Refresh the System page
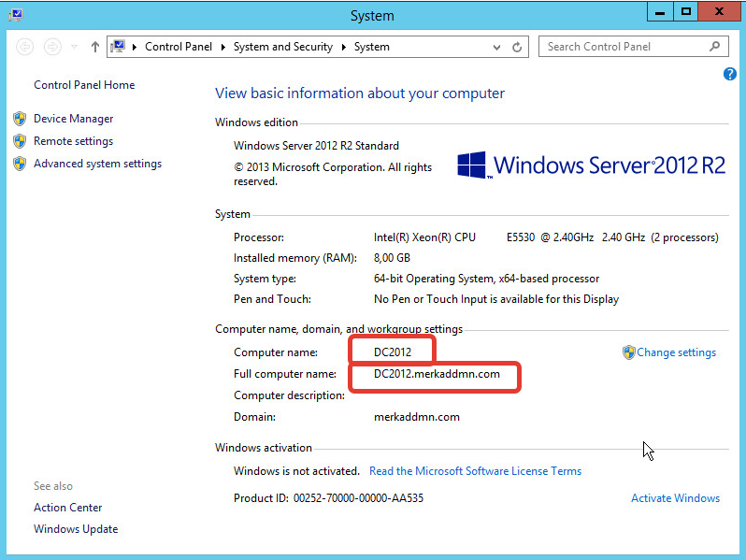The width and height of the screenshot is (746, 560). [x=517, y=47]
